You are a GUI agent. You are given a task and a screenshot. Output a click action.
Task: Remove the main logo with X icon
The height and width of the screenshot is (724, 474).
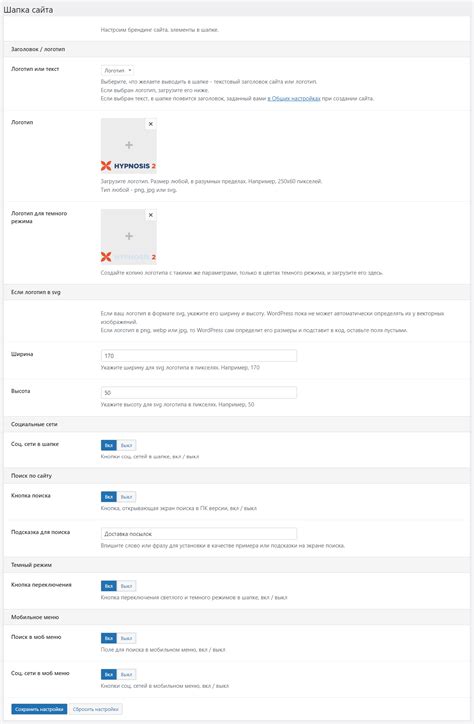pos(150,124)
